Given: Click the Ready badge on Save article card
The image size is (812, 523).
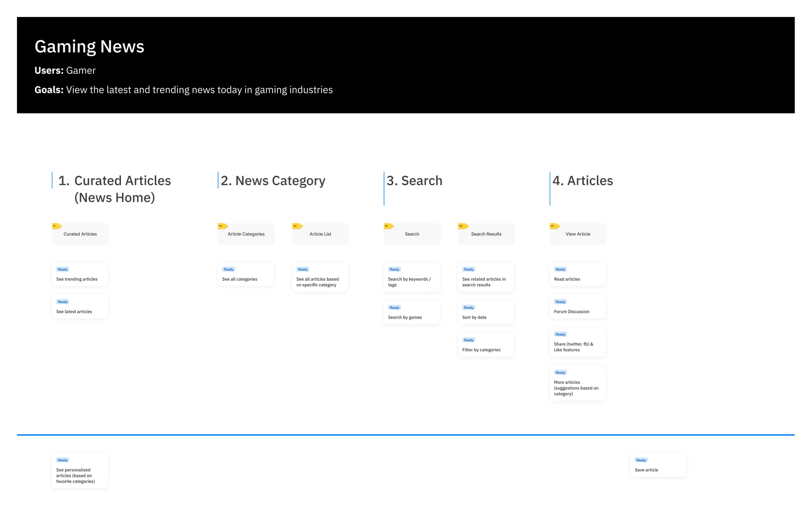Looking at the screenshot, I should coord(641,460).
